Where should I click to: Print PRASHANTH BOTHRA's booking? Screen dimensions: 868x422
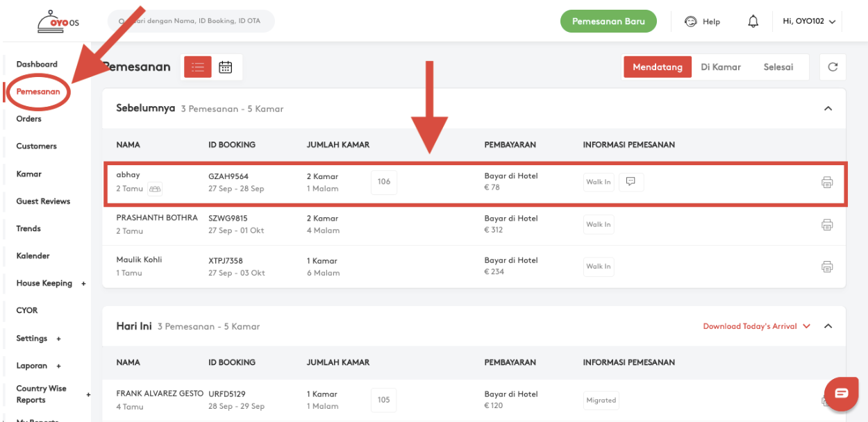pos(827,225)
